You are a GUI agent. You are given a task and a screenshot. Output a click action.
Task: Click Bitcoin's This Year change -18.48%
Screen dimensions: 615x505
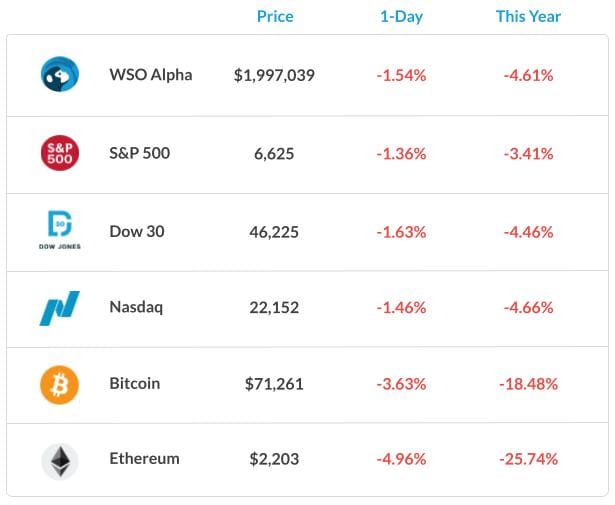pyautogui.click(x=528, y=384)
